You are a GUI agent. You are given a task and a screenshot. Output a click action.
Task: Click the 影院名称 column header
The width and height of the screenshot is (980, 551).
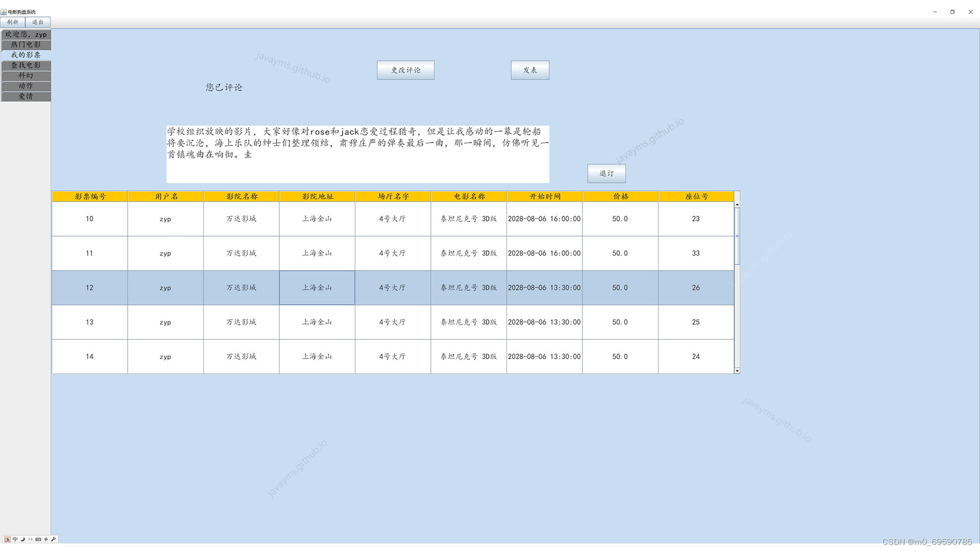pyautogui.click(x=241, y=196)
